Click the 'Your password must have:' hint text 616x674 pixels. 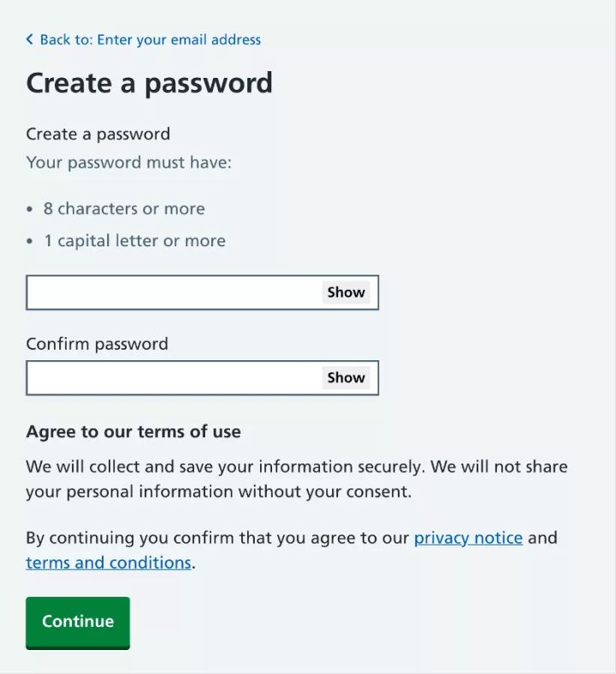(x=128, y=162)
